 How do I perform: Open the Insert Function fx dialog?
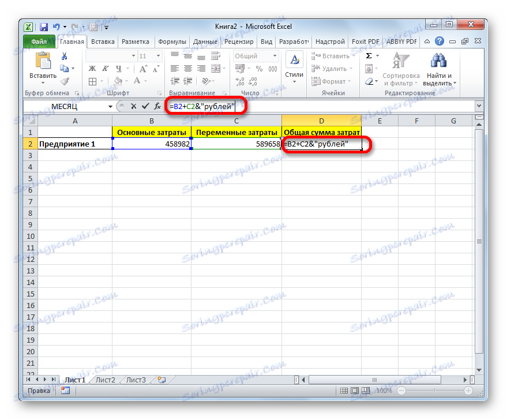click(157, 106)
